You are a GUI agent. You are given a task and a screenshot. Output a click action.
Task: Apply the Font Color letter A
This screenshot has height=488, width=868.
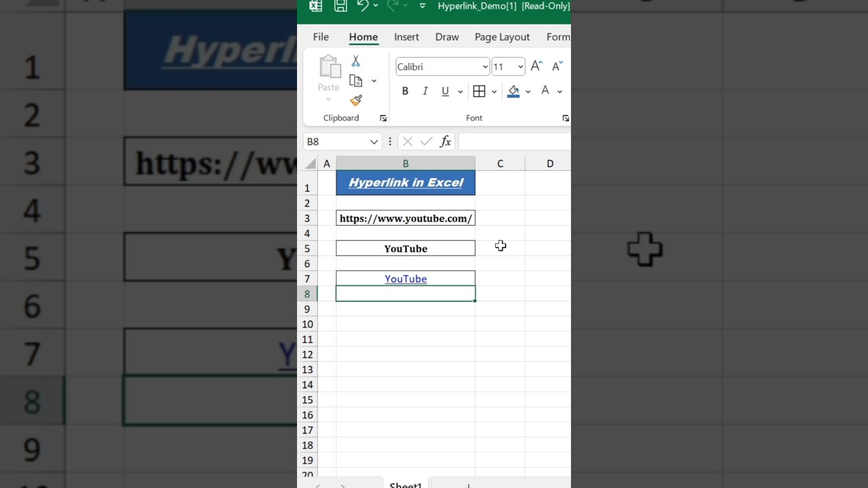click(545, 91)
